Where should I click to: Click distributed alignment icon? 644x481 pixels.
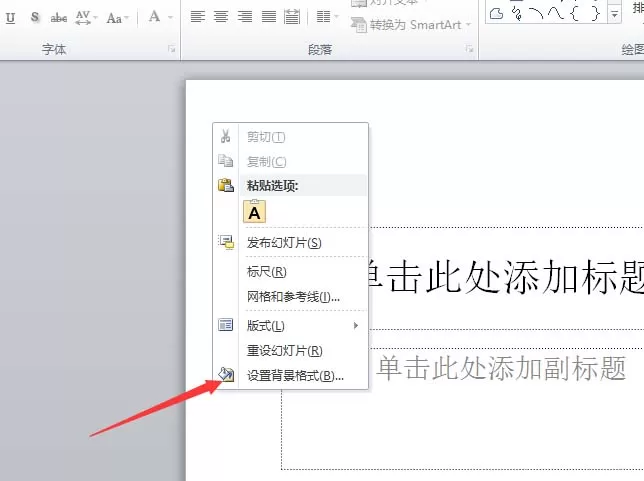[292, 17]
